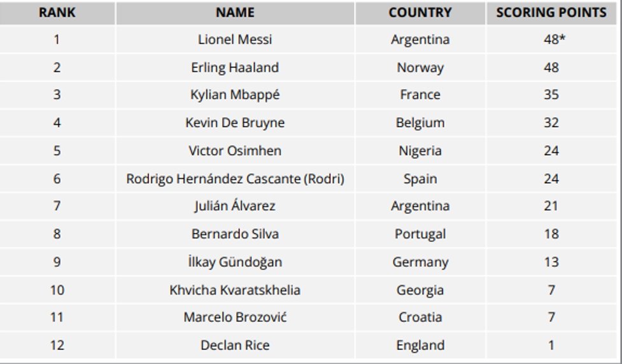This screenshot has height=364, width=622.
Task: Select the Georgia country cell
Action: [x=420, y=290]
